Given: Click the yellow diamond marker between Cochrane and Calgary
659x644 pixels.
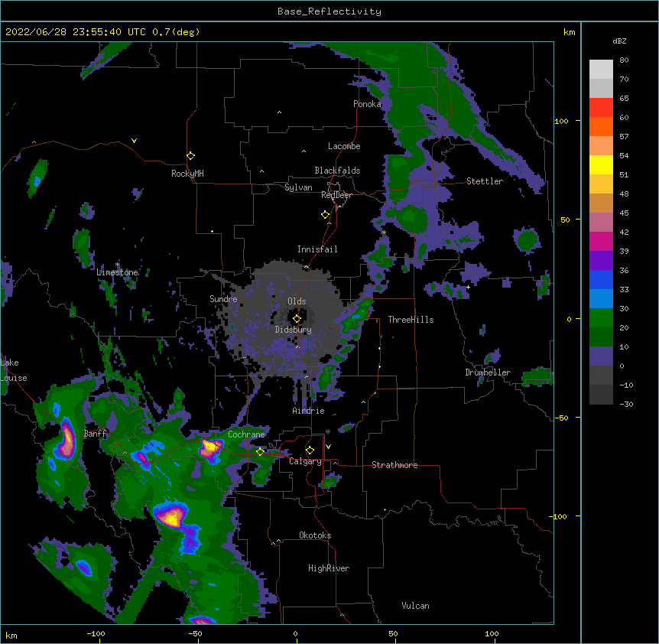Looking at the screenshot, I should (260, 452).
